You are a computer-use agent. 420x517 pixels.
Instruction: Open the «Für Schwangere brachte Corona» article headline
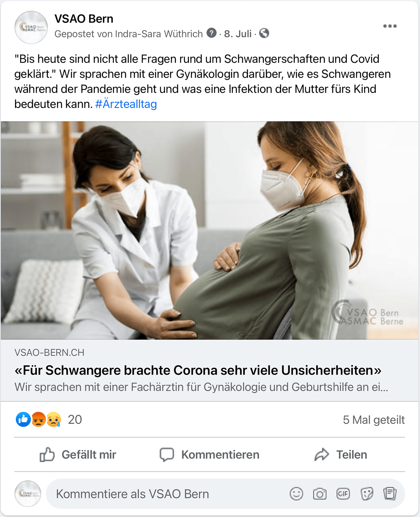click(198, 370)
